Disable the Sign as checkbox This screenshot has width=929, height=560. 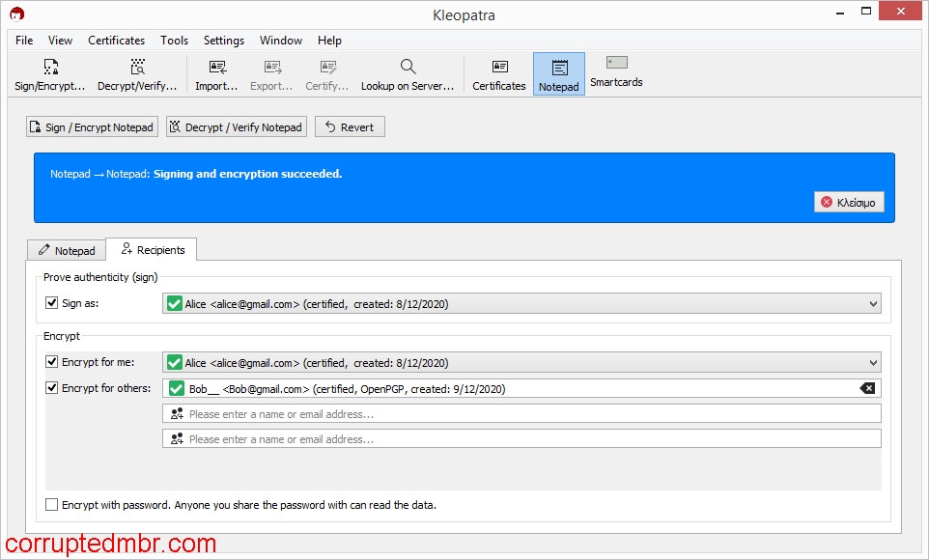[51, 302]
